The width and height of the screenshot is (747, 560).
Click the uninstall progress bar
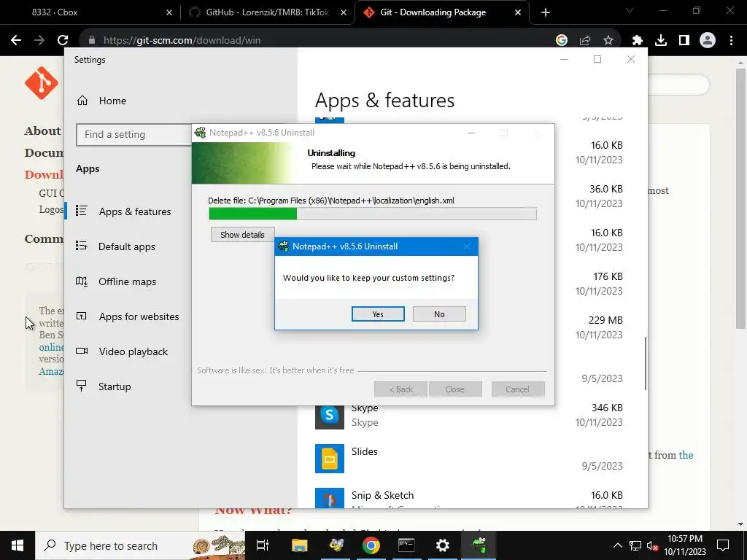point(373,214)
